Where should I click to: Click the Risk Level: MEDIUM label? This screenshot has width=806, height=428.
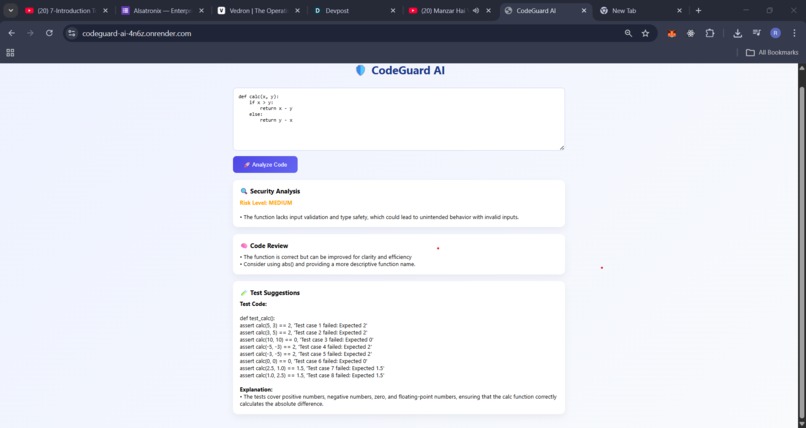coord(266,203)
